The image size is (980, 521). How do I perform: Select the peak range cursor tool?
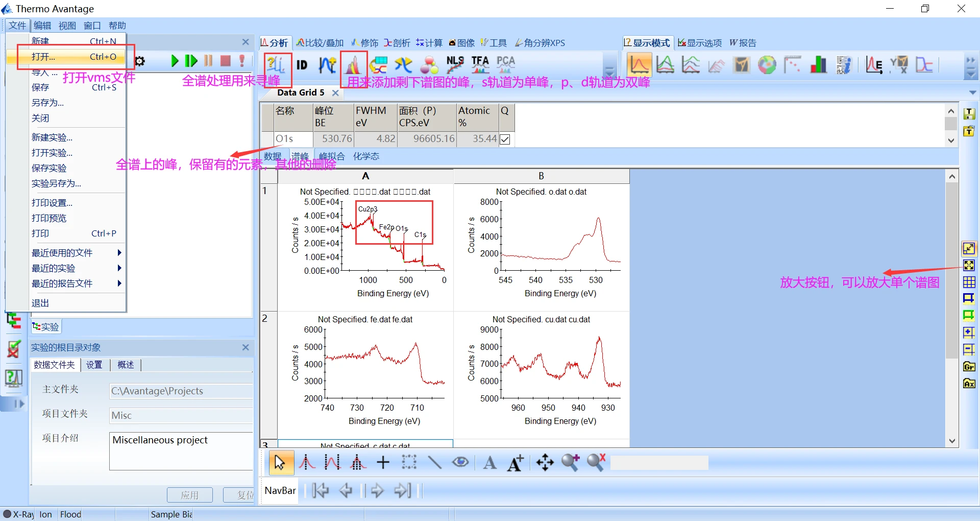(x=332, y=463)
